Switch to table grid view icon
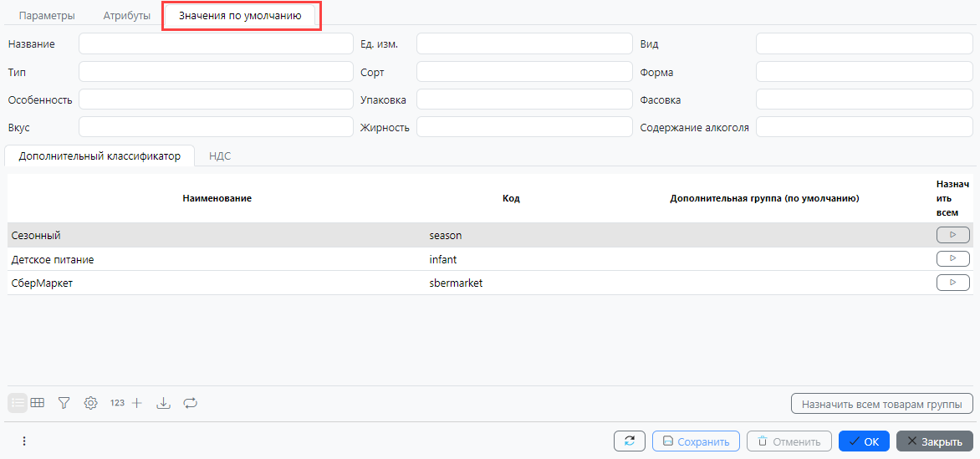The image size is (980, 459). pos(38,403)
